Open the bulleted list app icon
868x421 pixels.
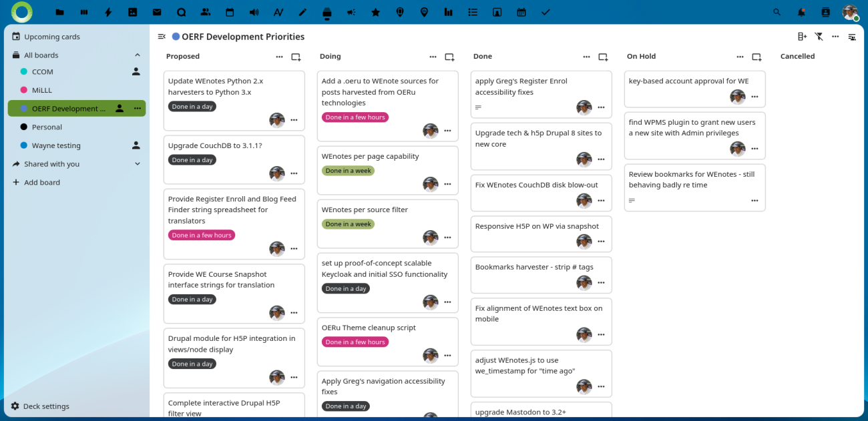pyautogui.click(x=473, y=12)
